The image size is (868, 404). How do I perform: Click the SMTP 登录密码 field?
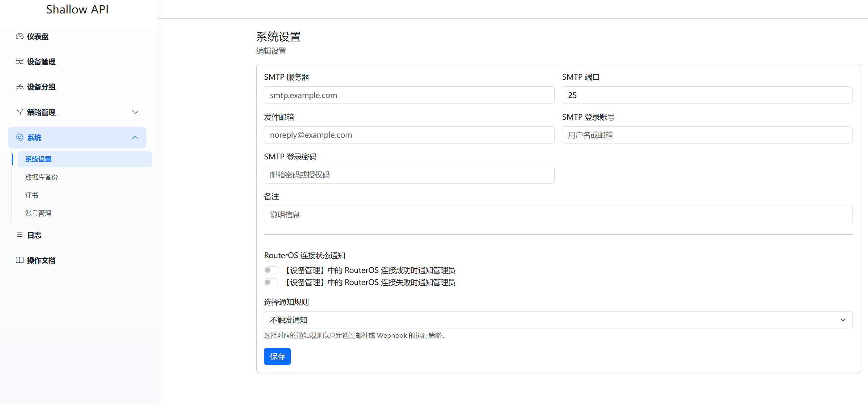coord(409,175)
